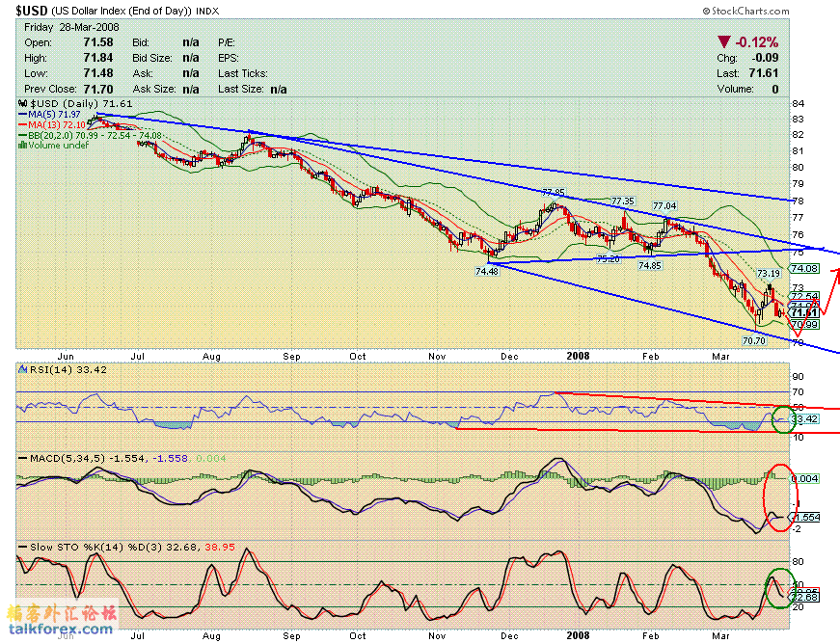This screenshot has height=644, width=840.
Task: Click the MA(5) 71.97 legend entry
Action: pyautogui.click(x=49, y=115)
